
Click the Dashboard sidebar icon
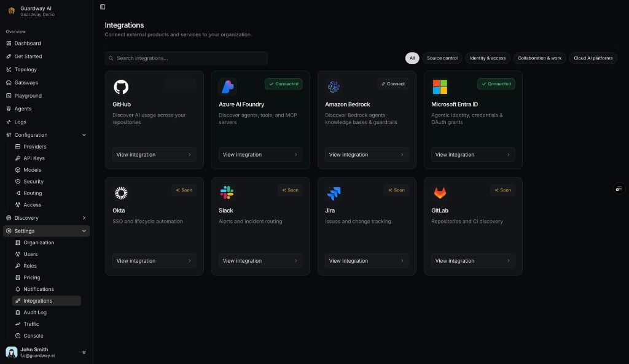9,44
